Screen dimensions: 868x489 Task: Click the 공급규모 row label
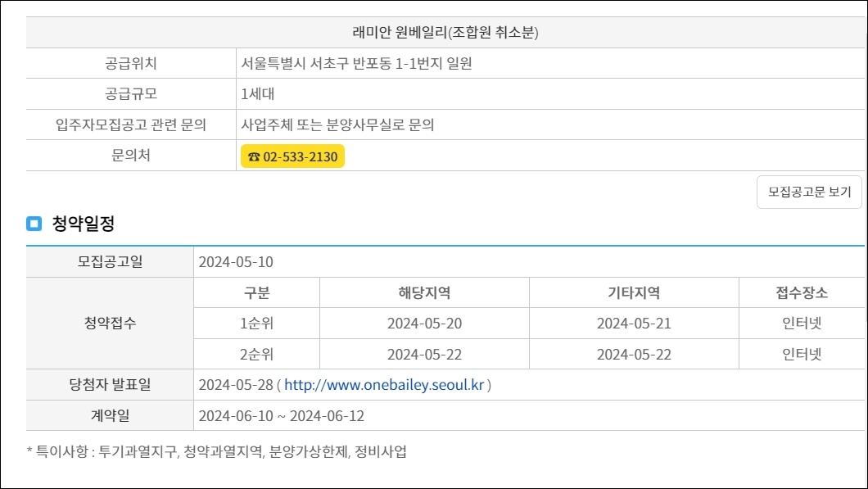click(131, 94)
